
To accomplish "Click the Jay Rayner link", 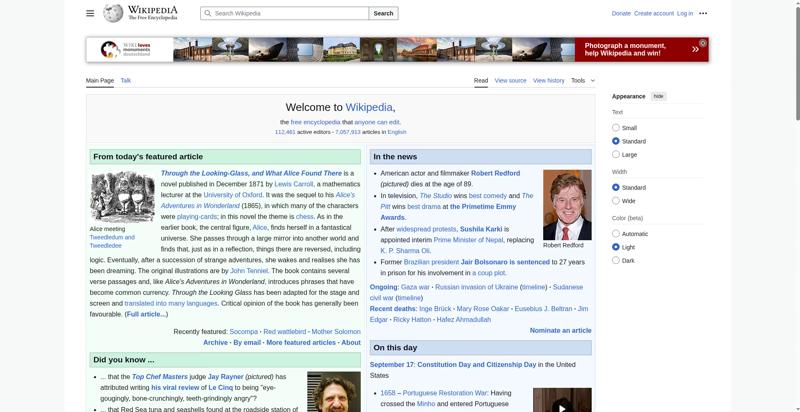I will coord(226,377).
